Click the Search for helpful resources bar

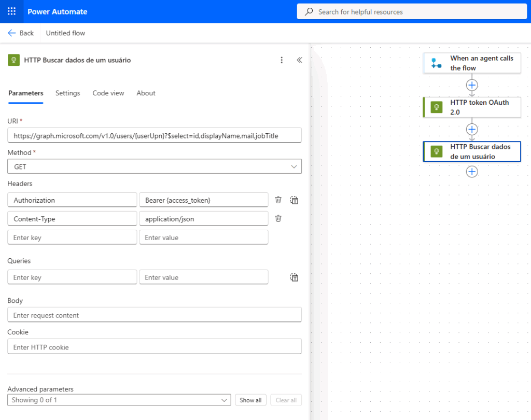(x=412, y=11)
